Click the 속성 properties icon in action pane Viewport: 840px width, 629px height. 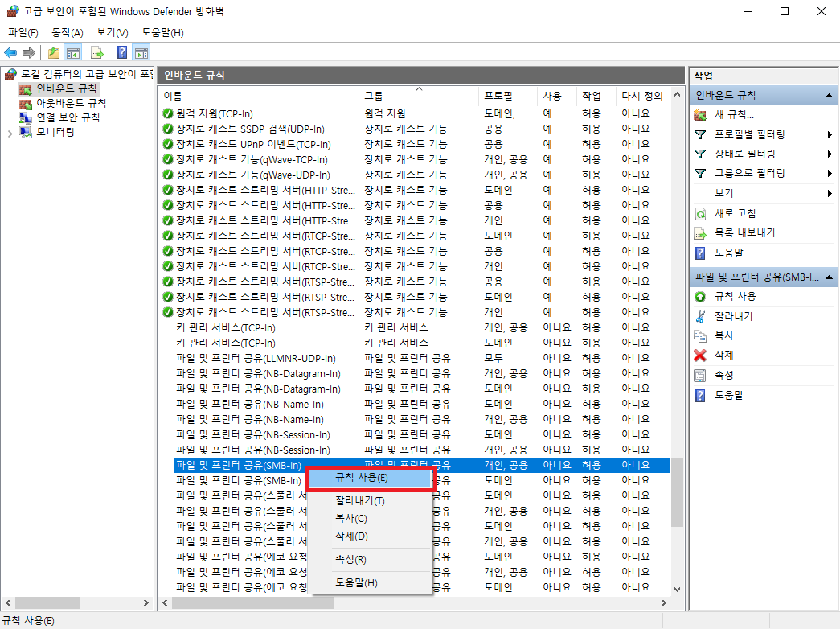tap(700, 376)
